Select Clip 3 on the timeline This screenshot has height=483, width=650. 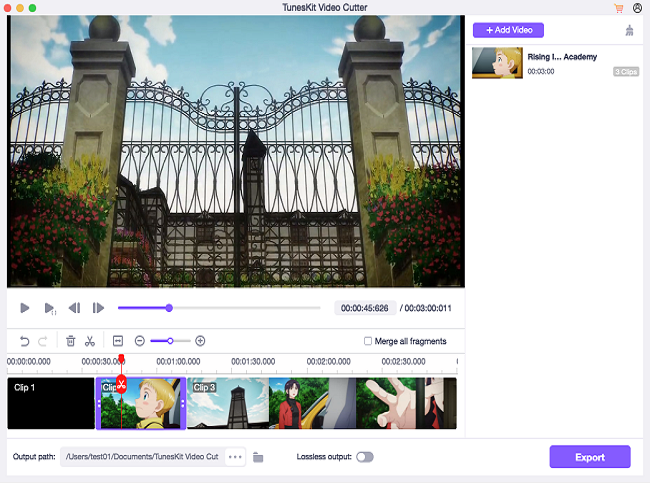pyautogui.click(x=322, y=403)
